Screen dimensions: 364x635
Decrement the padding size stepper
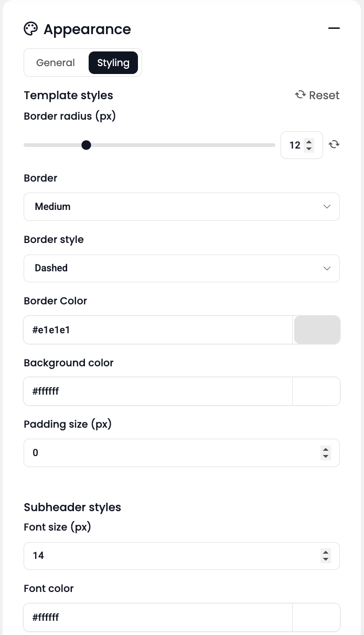tap(326, 457)
